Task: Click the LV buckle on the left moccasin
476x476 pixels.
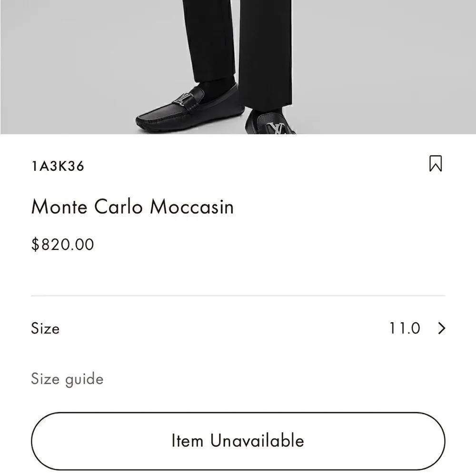Action: point(183,99)
